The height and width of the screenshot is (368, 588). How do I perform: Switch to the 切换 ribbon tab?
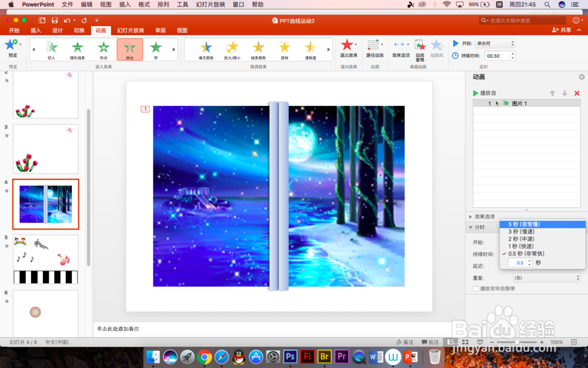[x=79, y=31]
